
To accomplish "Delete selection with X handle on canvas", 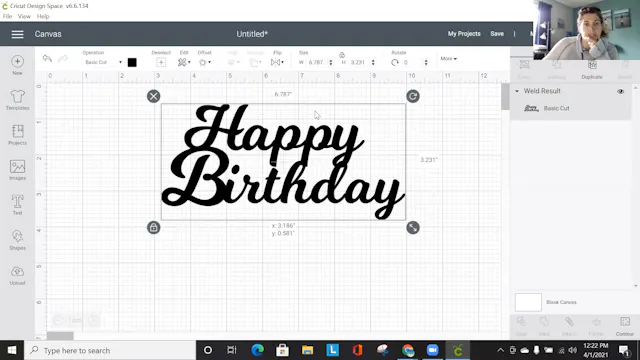I will click(153, 96).
